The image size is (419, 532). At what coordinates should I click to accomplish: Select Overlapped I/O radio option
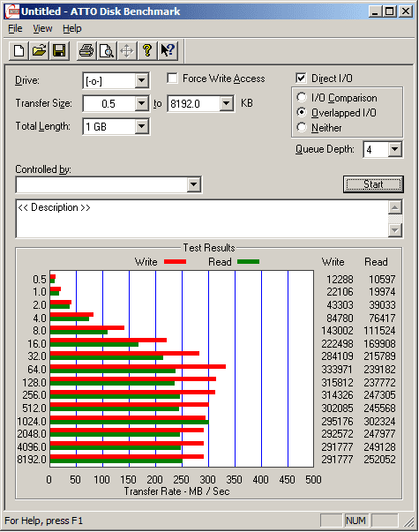point(302,112)
